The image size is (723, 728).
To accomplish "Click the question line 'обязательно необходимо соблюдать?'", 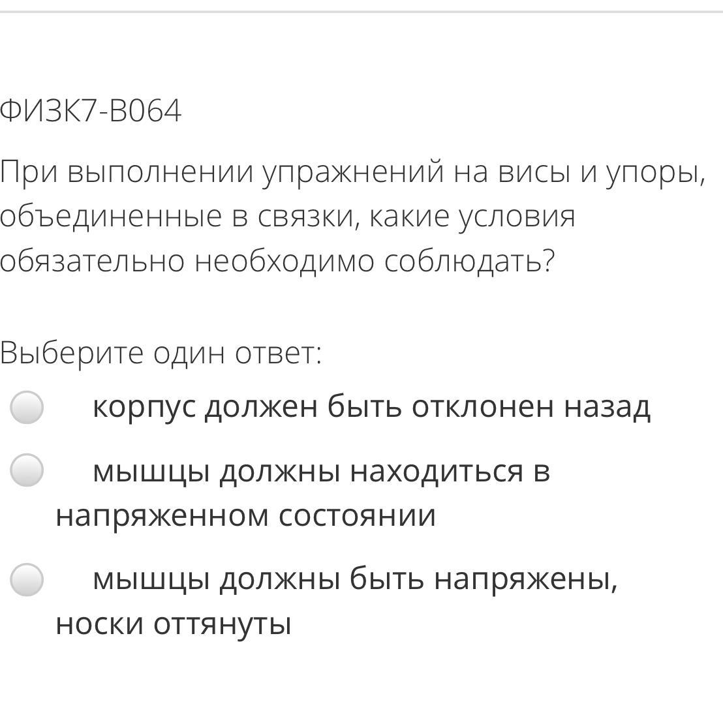I will [x=277, y=262].
